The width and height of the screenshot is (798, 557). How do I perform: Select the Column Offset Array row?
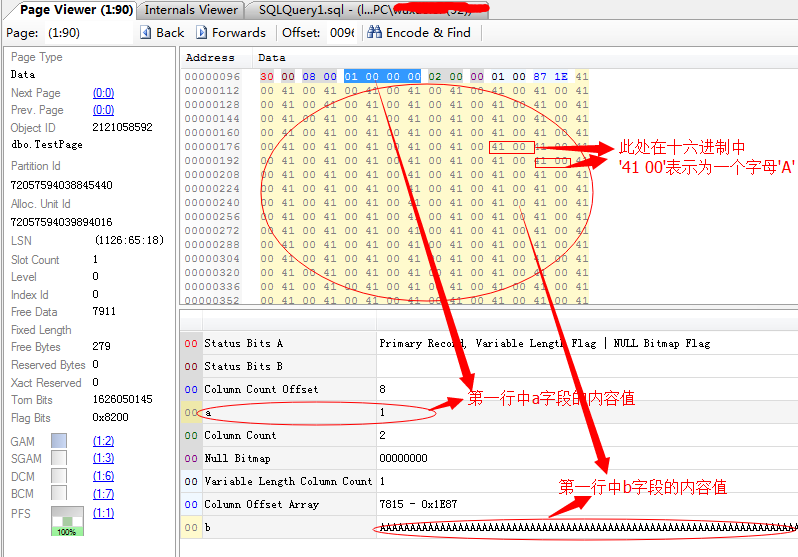pos(489,504)
